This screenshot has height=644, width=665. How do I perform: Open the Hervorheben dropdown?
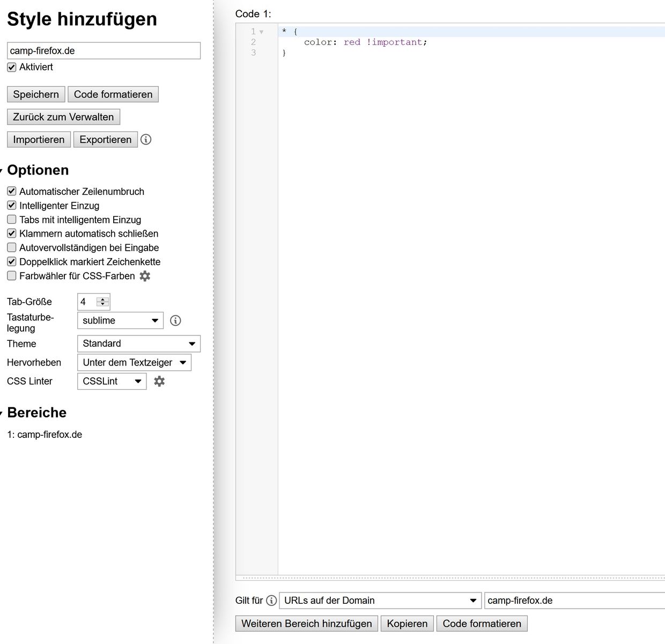point(134,362)
